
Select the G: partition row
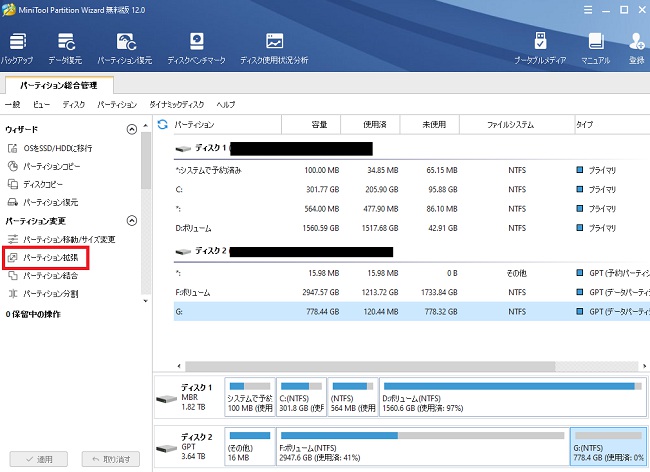(412, 312)
